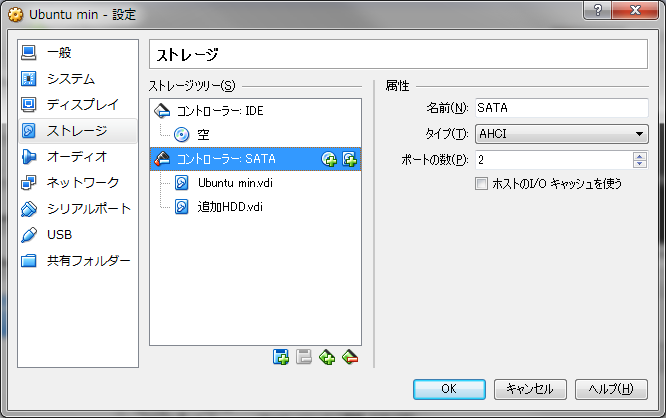The width and height of the screenshot is (666, 418).
Task: Click the ヘルプ(H) button
Action: 611,389
